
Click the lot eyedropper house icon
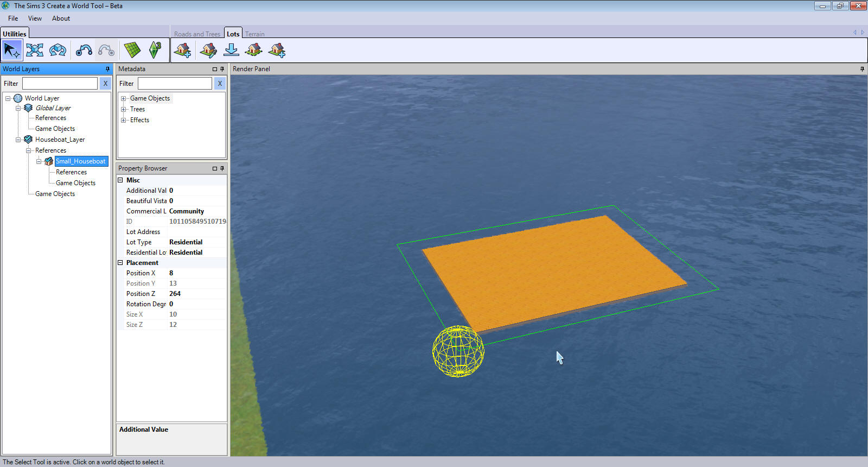[208, 51]
